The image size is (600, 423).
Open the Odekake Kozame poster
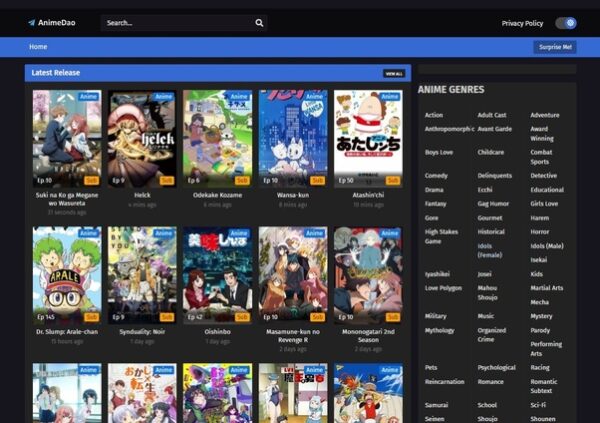(x=217, y=139)
